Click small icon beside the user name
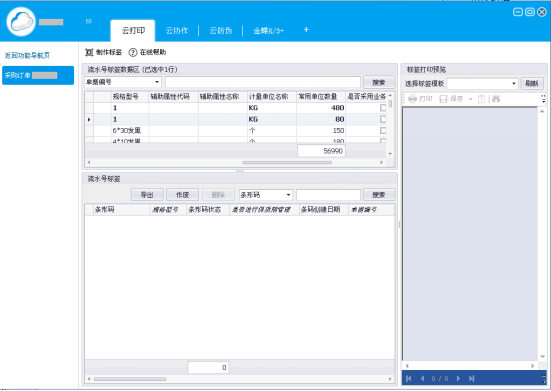 [x=89, y=21]
